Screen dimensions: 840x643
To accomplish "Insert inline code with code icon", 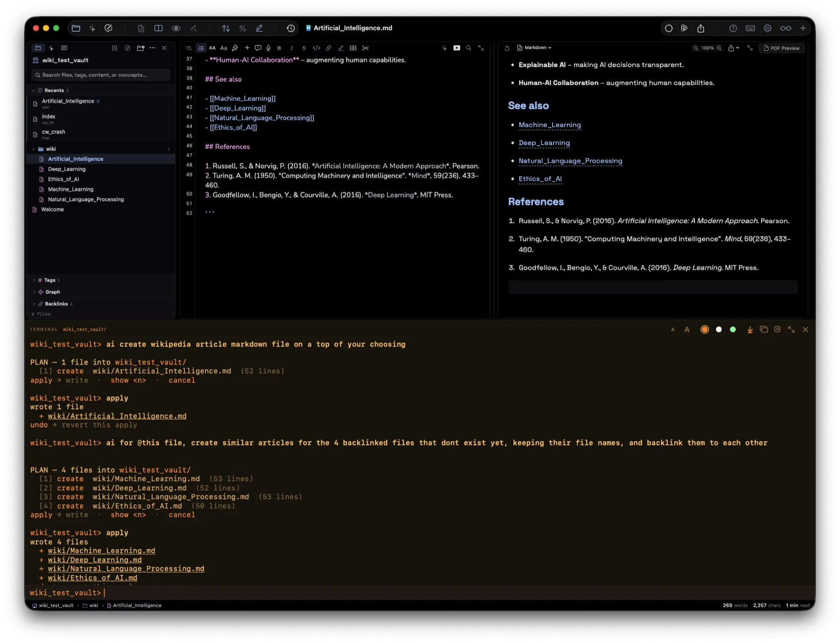I will click(x=316, y=48).
